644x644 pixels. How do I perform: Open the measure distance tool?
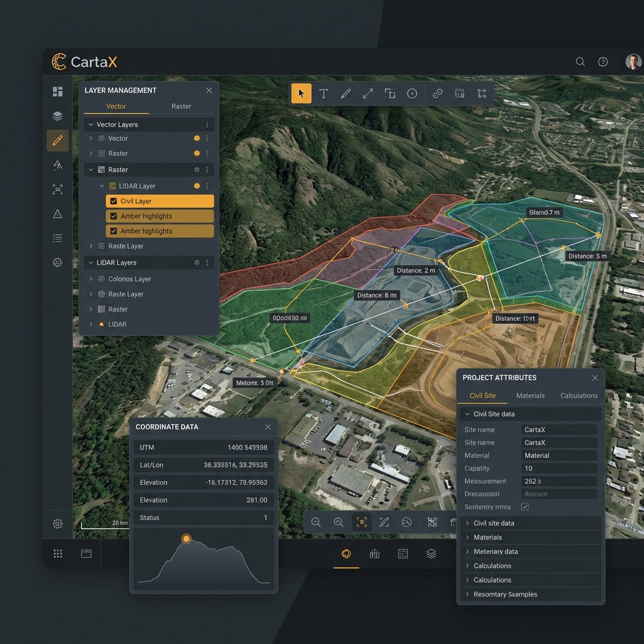pyautogui.click(x=367, y=93)
